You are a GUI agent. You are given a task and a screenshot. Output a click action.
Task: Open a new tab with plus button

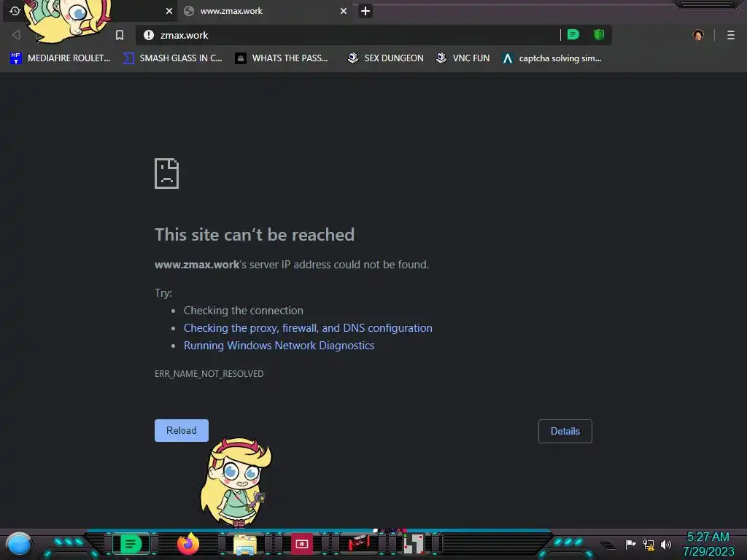click(x=365, y=11)
